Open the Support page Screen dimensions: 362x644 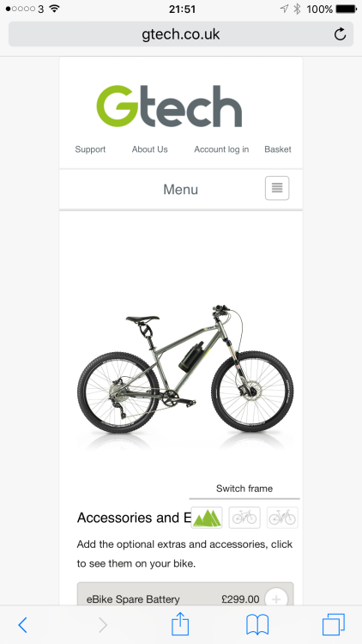[90, 149]
